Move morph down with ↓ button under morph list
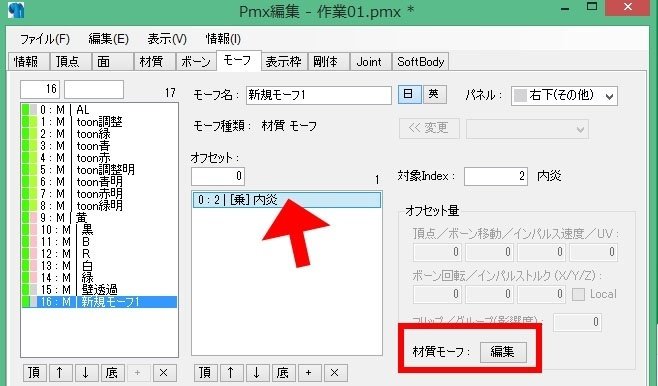Screen dimensions: 658x386 tap(86, 373)
